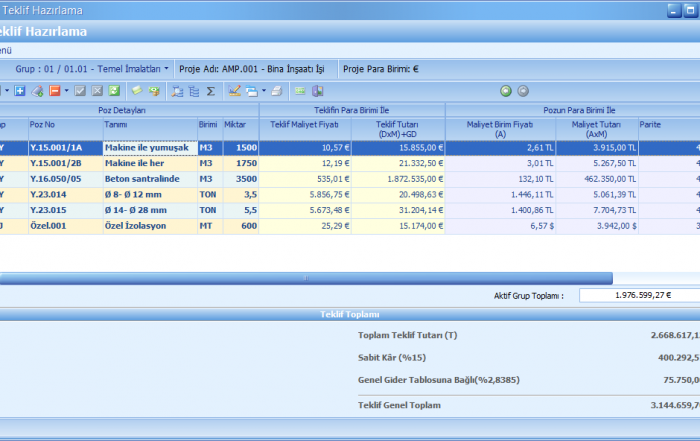Click the gray checkmark toolbar button
The width and height of the screenshot is (700, 441).
pyautogui.click(x=80, y=91)
